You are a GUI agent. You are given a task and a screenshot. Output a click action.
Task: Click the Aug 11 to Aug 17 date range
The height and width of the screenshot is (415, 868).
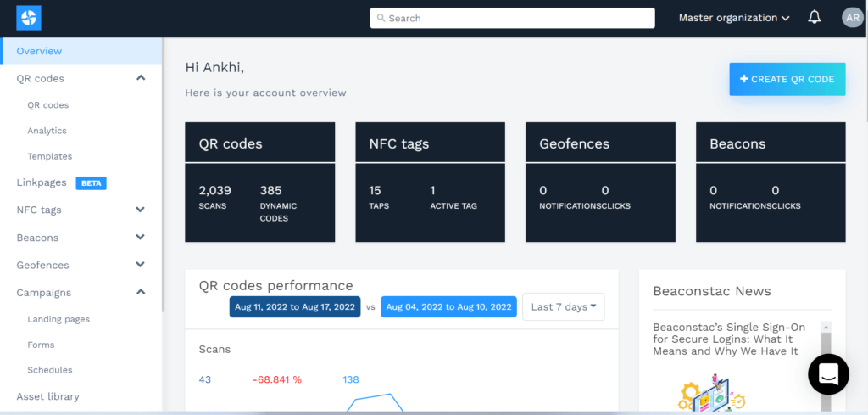click(295, 307)
